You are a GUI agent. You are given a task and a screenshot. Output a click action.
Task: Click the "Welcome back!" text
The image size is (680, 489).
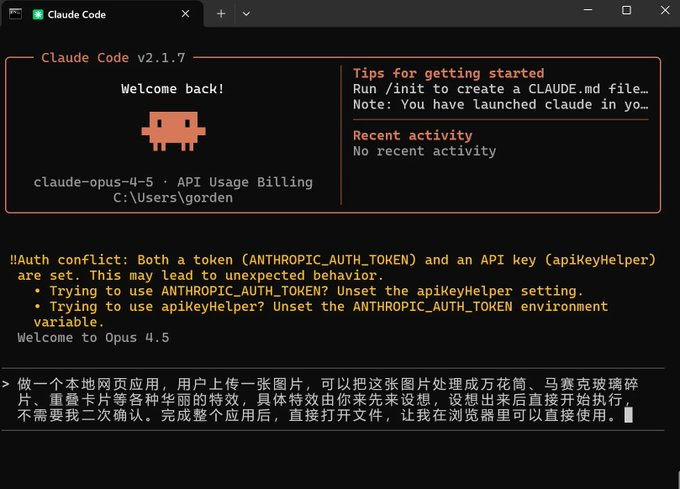(x=172, y=89)
